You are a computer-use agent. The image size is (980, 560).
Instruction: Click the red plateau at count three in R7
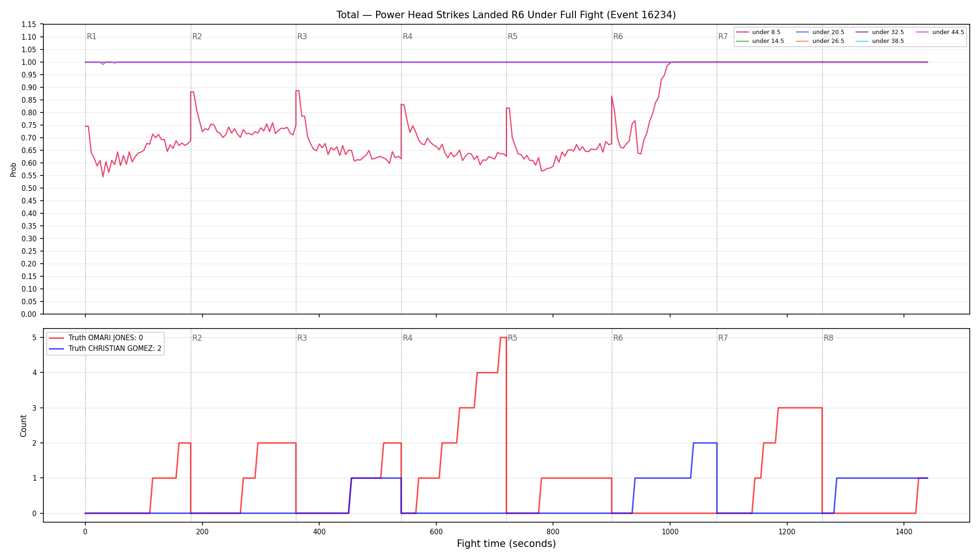point(800,408)
